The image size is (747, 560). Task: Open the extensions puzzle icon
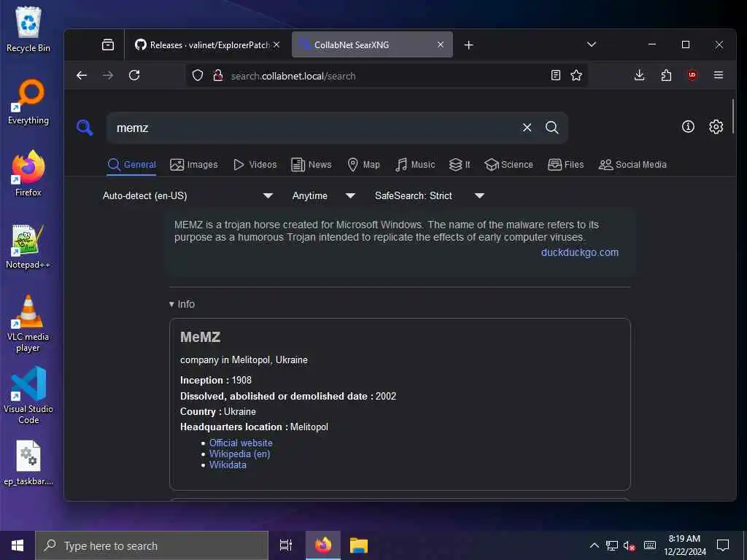tap(666, 75)
